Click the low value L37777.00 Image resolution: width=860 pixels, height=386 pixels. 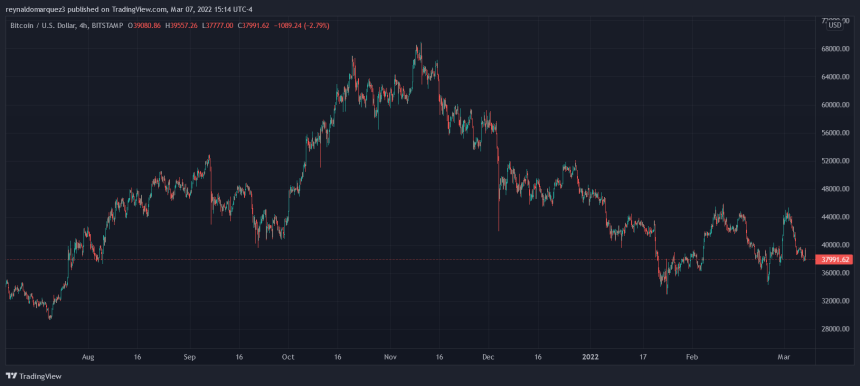[x=218, y=25]
